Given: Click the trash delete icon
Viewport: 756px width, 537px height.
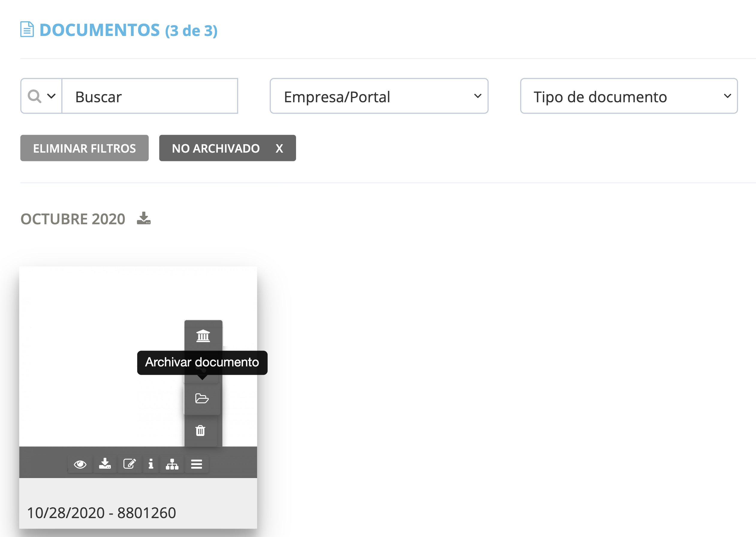Looking at the screenshot, I should [x=200, y=431].
